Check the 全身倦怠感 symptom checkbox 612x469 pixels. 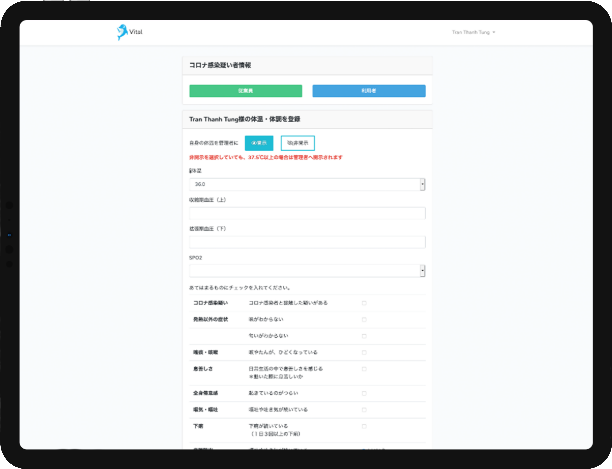point(364,393)
